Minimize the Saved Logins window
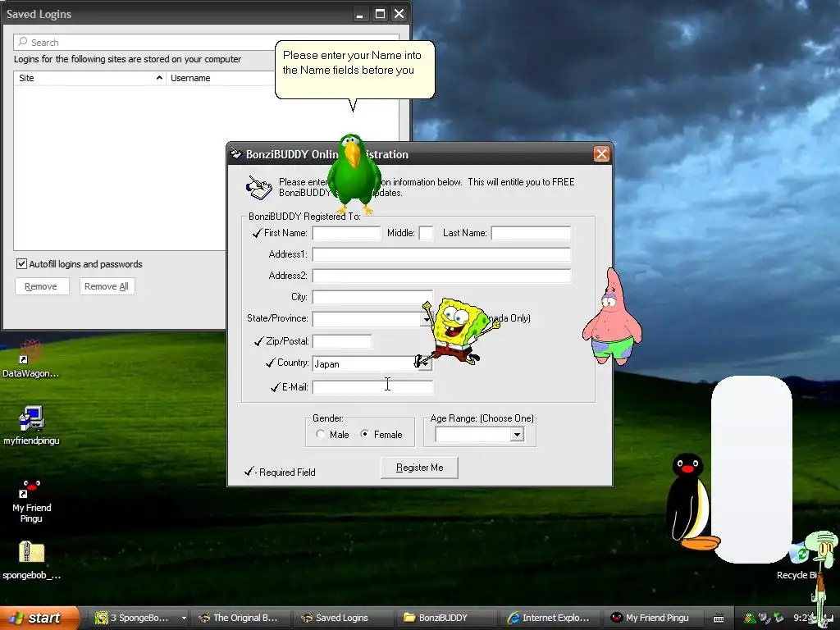The image size is (840, 630). [x=360, y=14]
